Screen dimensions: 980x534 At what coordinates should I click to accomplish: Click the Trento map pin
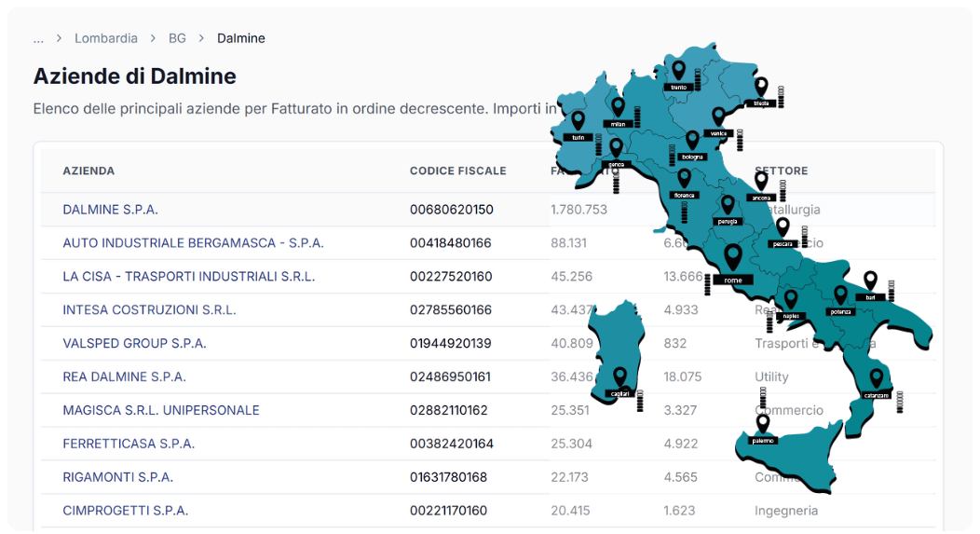pos(679,70)
